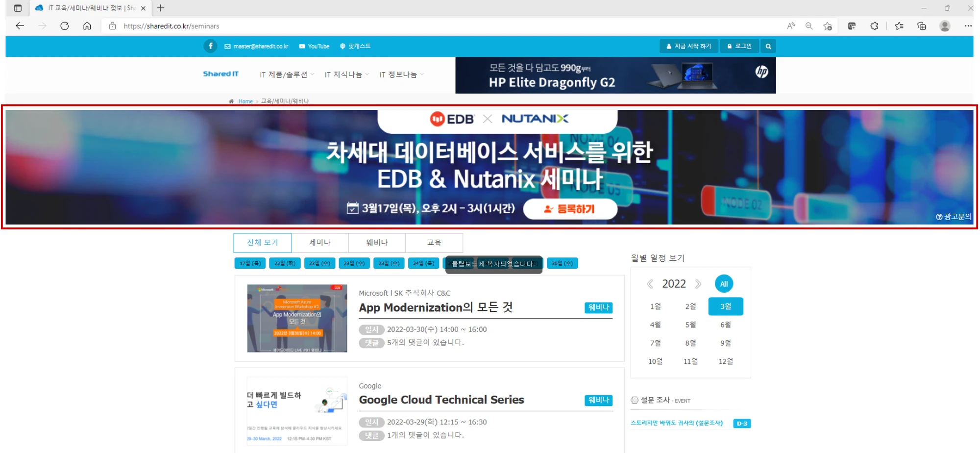Open the site search magnifier icon
980x453 pixels.
[768, 47]
